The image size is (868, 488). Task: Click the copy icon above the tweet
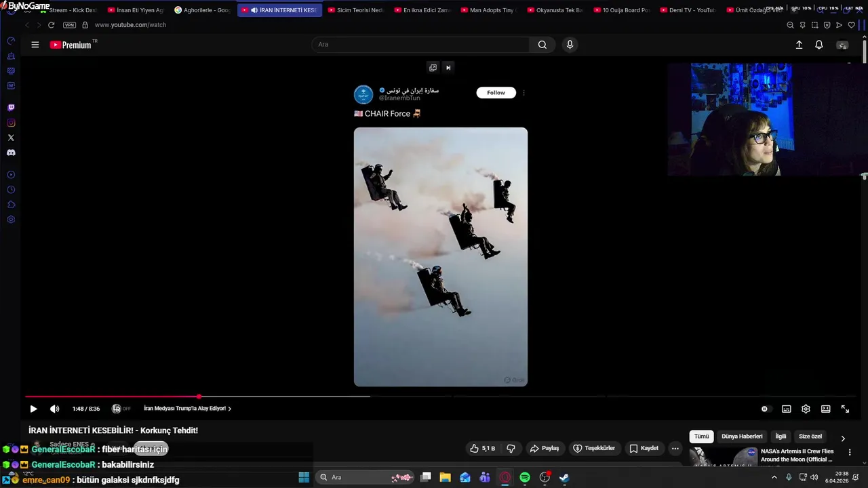pos(433,67)
